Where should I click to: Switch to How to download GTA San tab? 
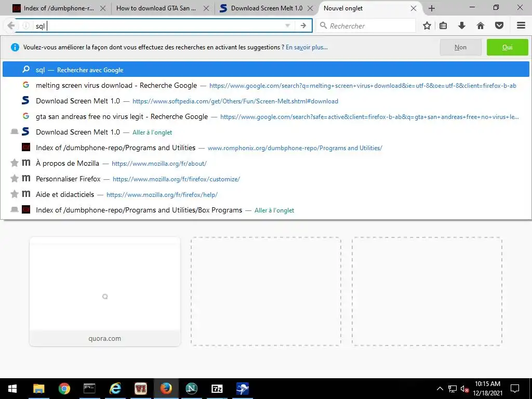click(156, 8)
